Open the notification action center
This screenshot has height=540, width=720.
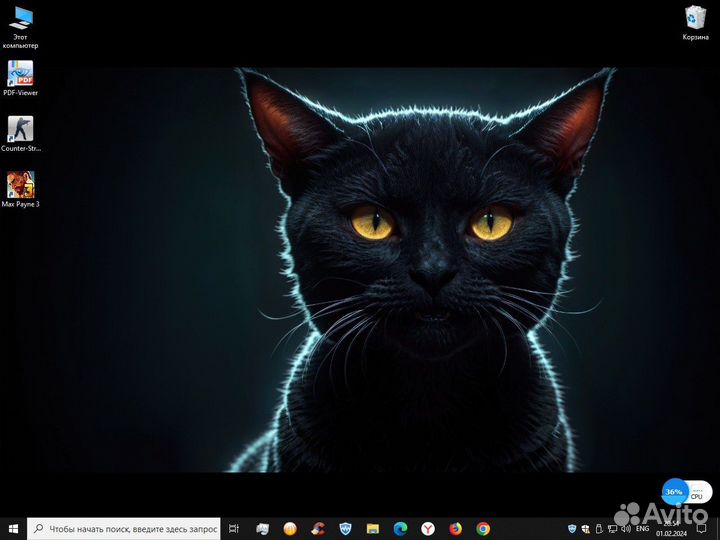pos(701,529)
